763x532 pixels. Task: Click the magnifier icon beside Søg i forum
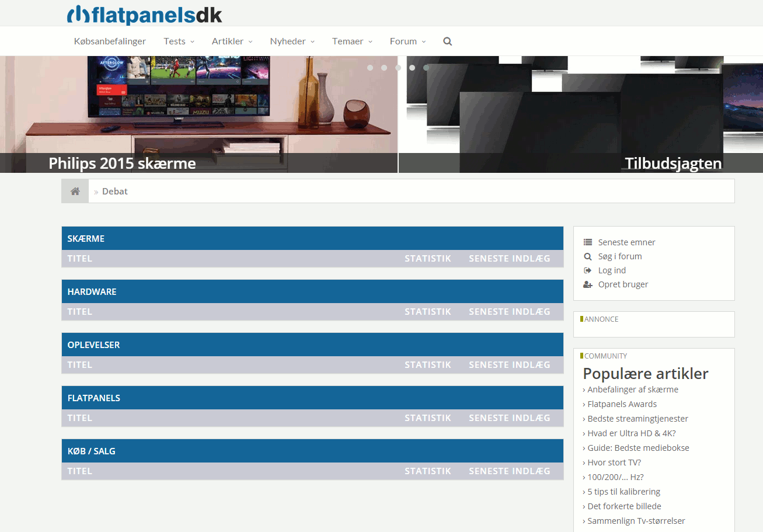tap(588, 256)
